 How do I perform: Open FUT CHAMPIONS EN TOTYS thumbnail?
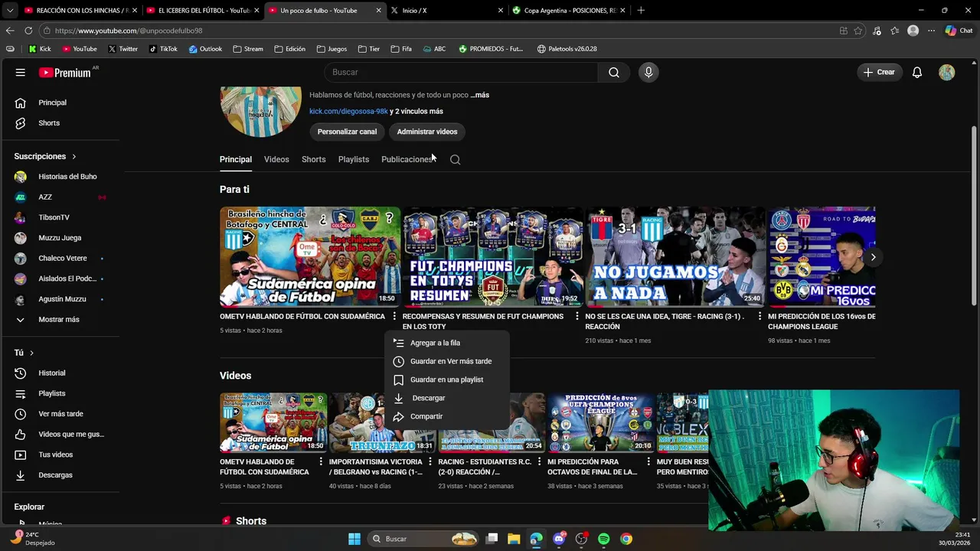tap(492, 256)
